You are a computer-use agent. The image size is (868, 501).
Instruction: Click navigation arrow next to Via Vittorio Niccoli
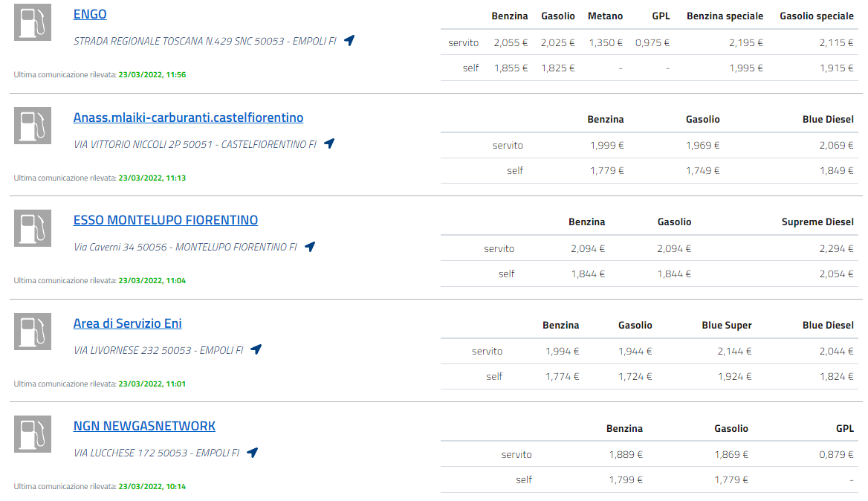(329, 143)
